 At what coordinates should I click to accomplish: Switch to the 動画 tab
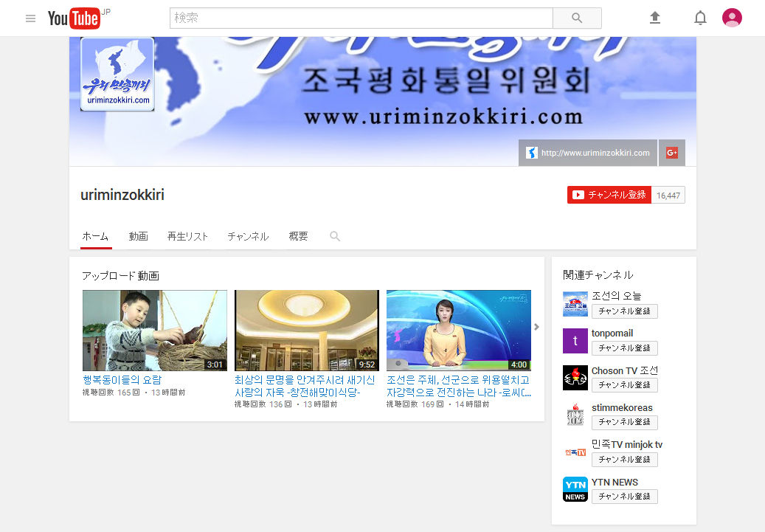[139, 237]
